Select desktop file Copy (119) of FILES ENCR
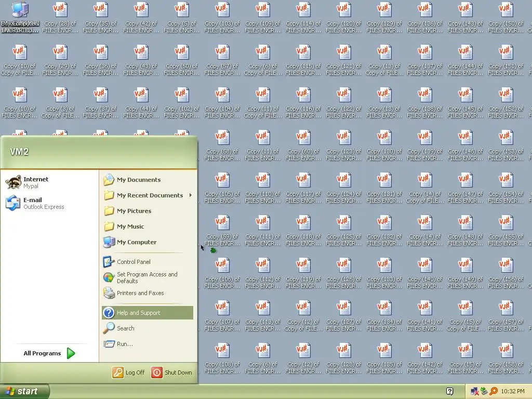This screenshot has width=532, height=399. coord(303,273)
